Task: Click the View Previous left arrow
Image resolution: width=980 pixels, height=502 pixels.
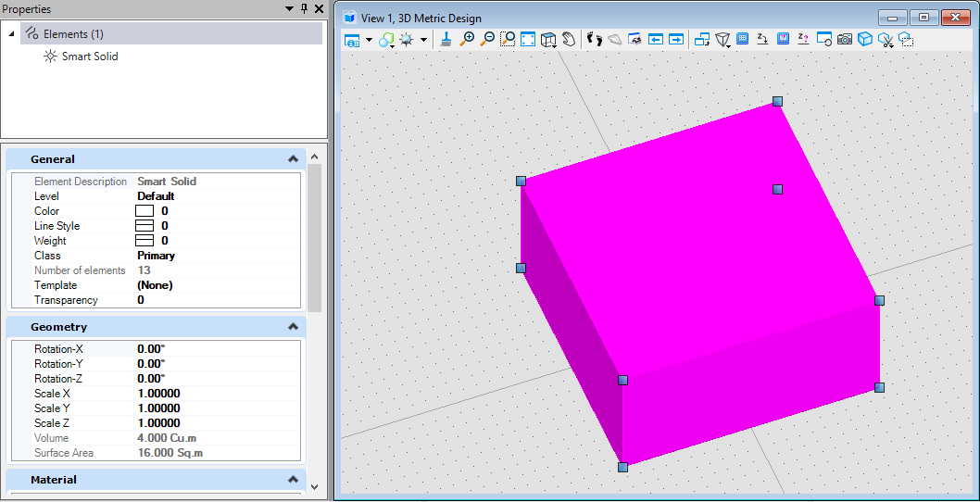Action: (x=656, y=40)
